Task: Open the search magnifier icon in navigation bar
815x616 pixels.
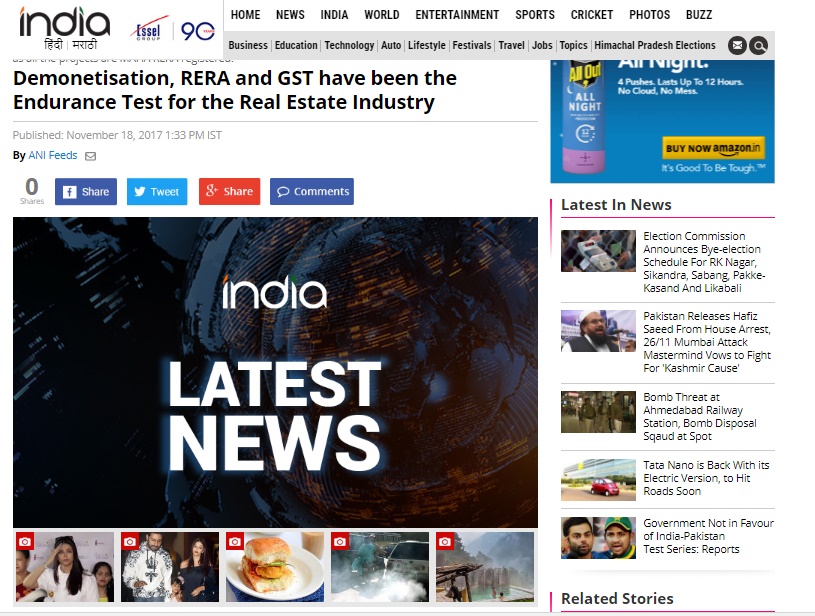Action: 758,46
